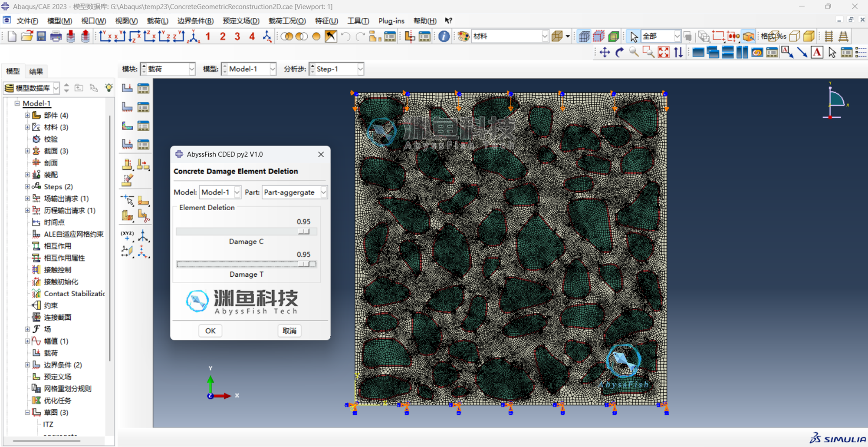The width and height of the screenshot is (868, 447).
Task: Click the Create Load Case icon
Action: (127, 144)
